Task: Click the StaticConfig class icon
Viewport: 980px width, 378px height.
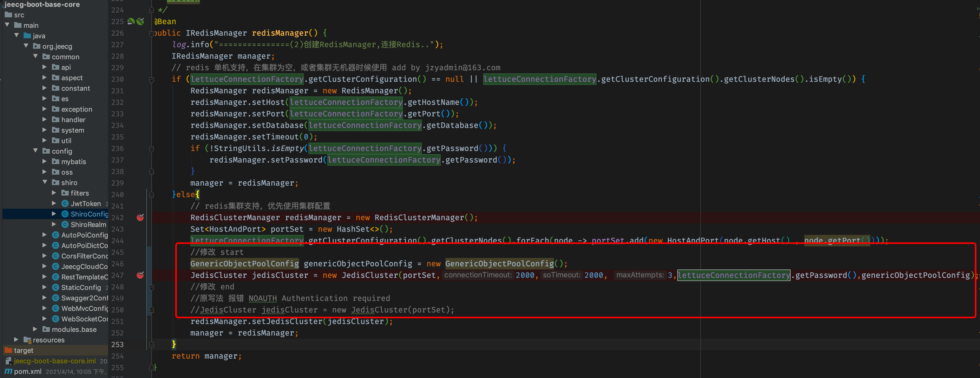Action: [x=56, y=287]
